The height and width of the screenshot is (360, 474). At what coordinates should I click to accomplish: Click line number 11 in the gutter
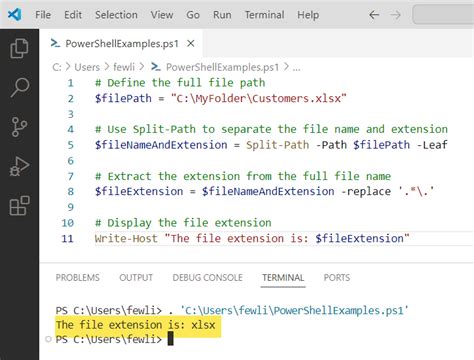[x=67, y=239]
